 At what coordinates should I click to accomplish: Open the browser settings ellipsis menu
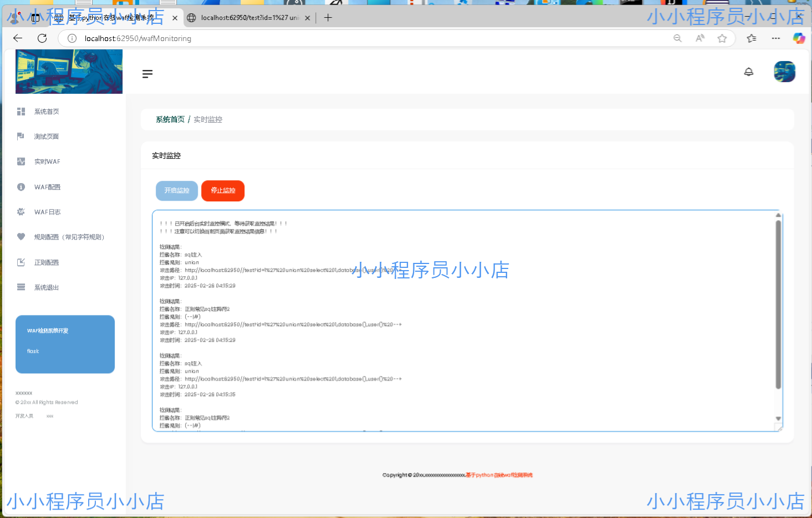775,38
